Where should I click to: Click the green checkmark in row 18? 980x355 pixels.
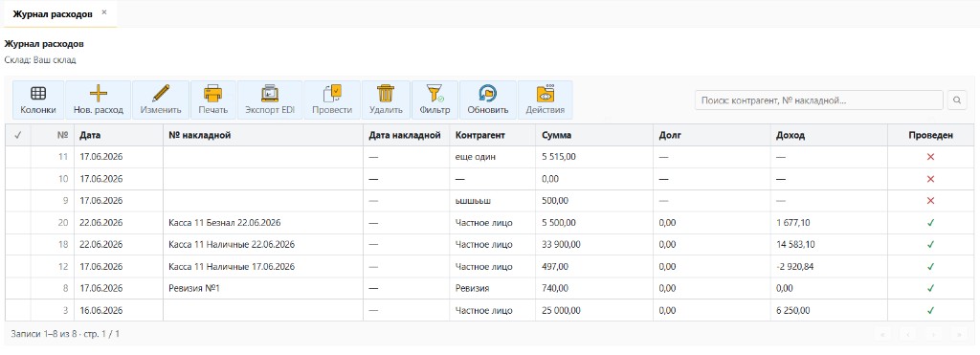click(x=930, y=244)
